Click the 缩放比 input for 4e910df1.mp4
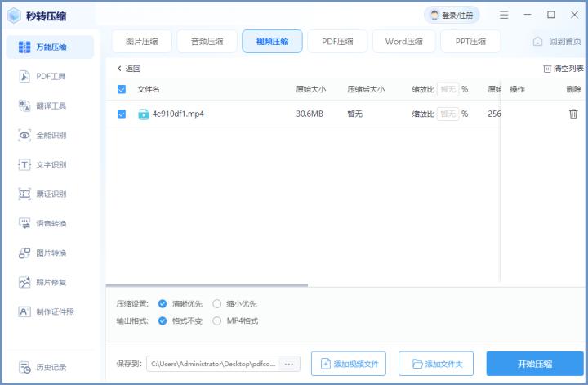Viewport: 588px width, 385px height. (448, 114)
